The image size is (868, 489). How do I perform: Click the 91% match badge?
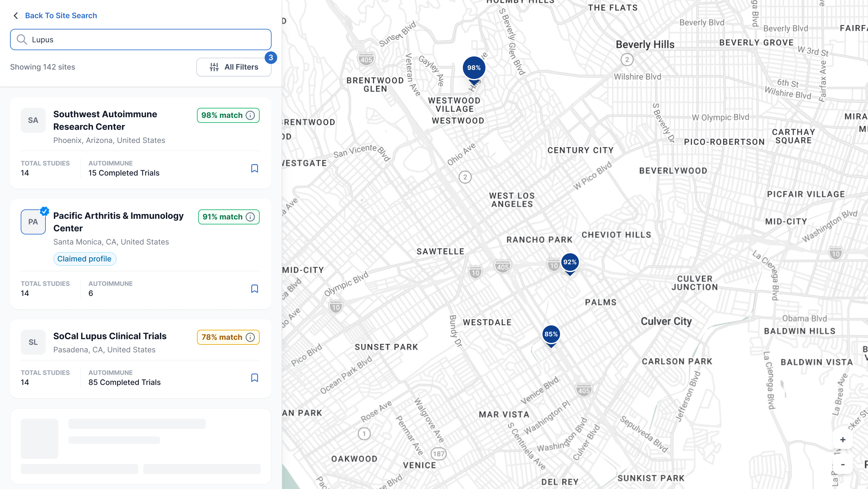pyautogui.click(x=229, y=217)
